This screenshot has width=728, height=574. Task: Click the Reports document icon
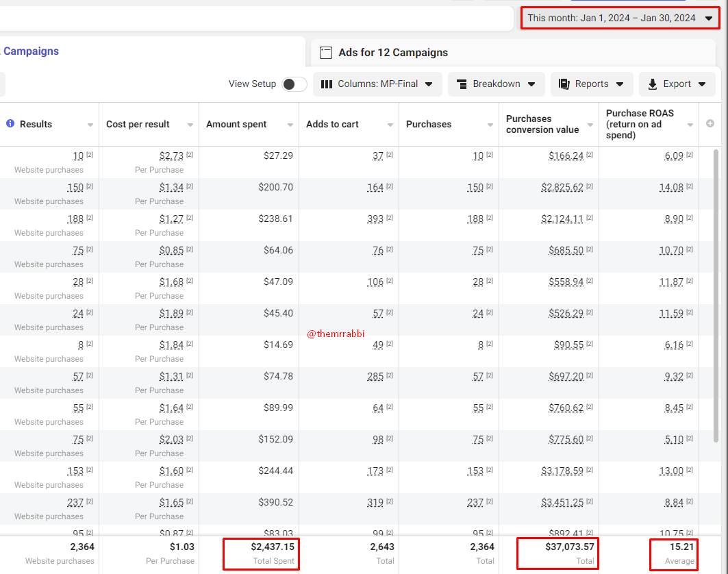click(564, 84)
